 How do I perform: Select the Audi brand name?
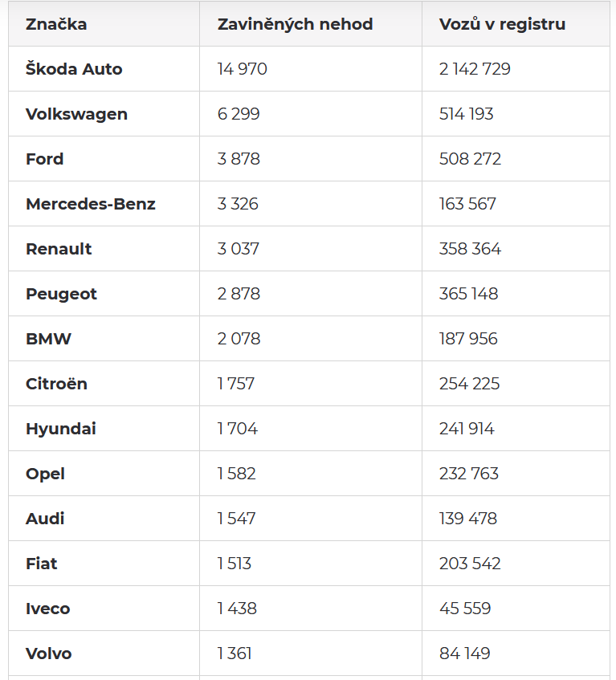(45, 519)
